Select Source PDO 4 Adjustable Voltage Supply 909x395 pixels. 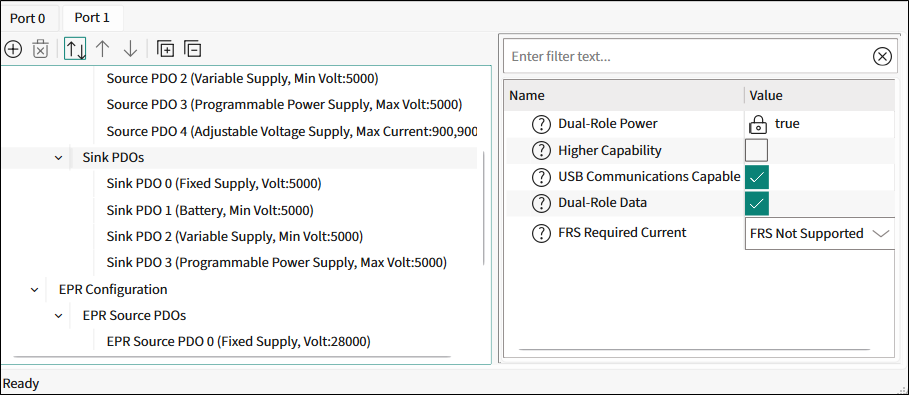[x=292, y=131]
